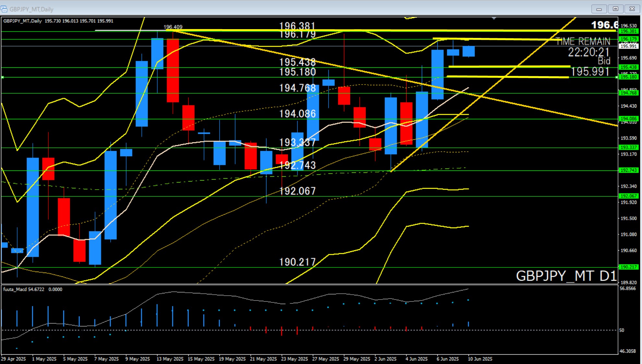This screenshot has width=642, height=364.
Task: Click the GBPJPY_MT,Daily window title
Action: pyautogui.click(x=31, y=9)
